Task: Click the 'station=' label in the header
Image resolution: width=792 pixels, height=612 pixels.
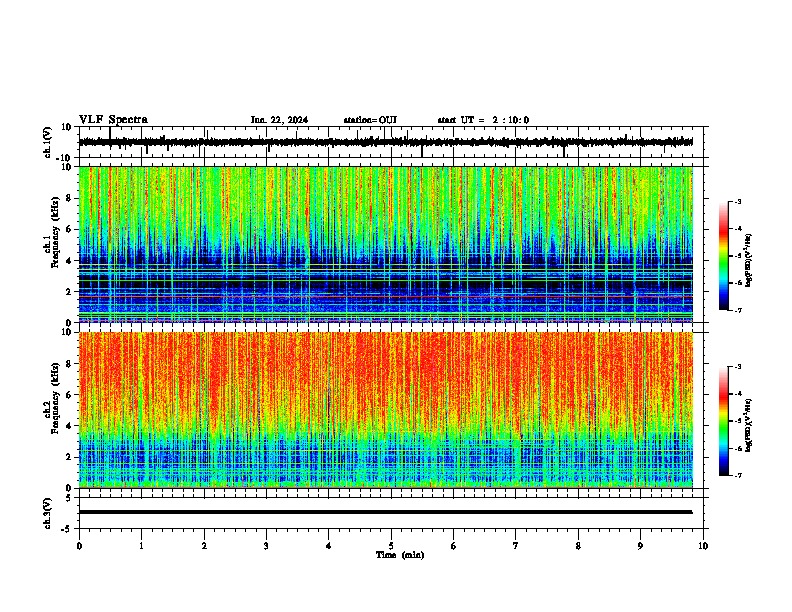Action: tap(361, 120)
